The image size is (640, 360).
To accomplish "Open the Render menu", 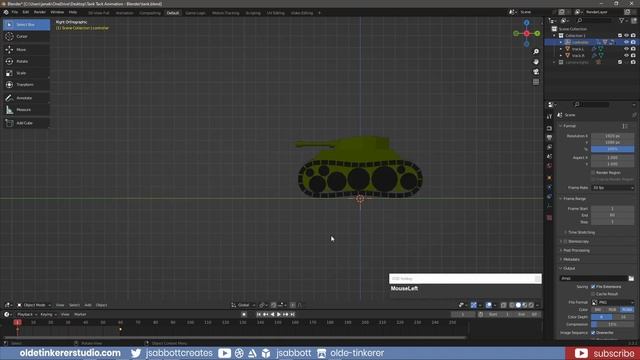I will (40, 12).
